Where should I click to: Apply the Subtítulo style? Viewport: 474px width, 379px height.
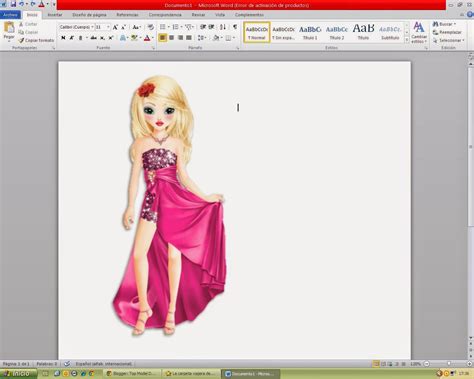[390, 32]
